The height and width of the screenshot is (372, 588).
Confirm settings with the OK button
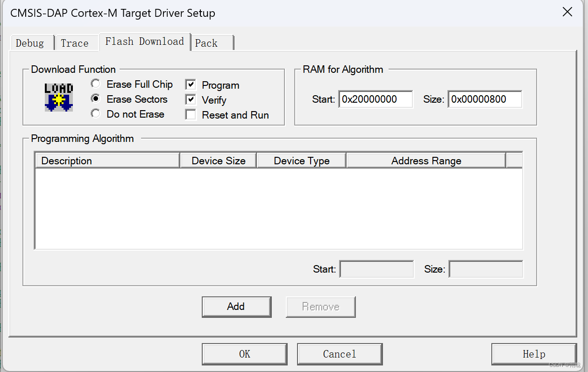coord(244,354)
